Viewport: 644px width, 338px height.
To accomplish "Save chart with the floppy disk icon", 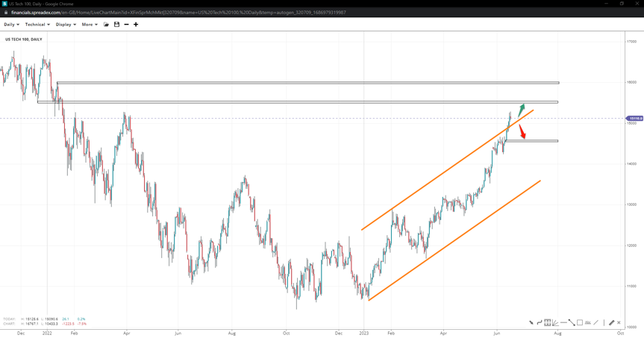I will (x=116, y=25).
